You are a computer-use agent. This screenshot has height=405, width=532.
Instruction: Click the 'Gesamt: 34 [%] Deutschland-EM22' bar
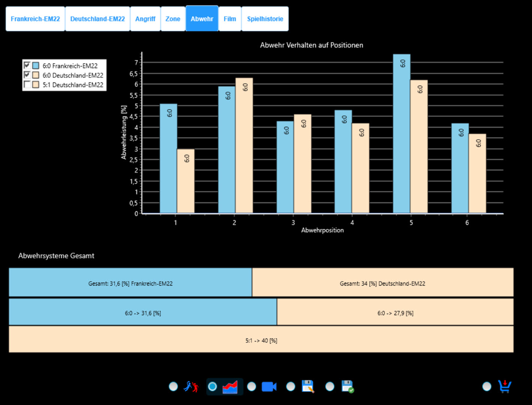(383, 283)
